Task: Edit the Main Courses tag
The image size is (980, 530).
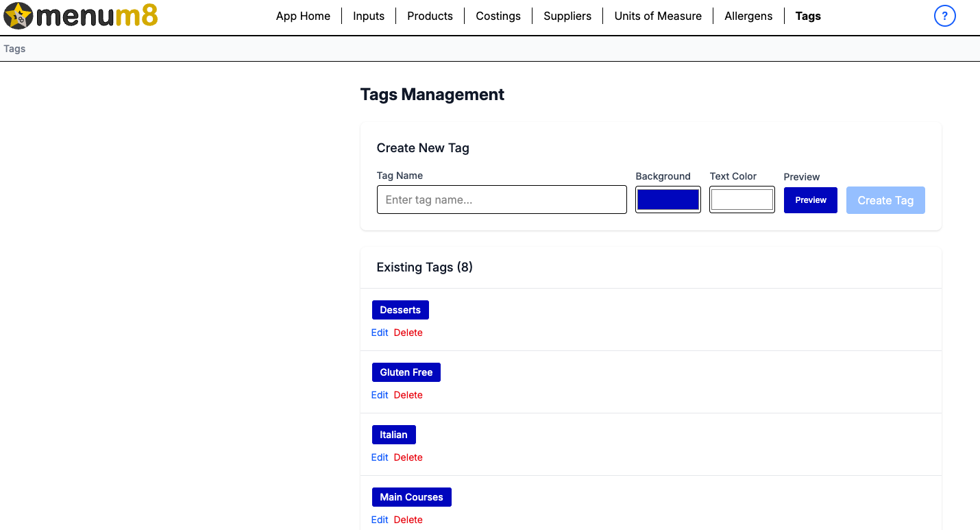Action: click(x=380, y=520)
